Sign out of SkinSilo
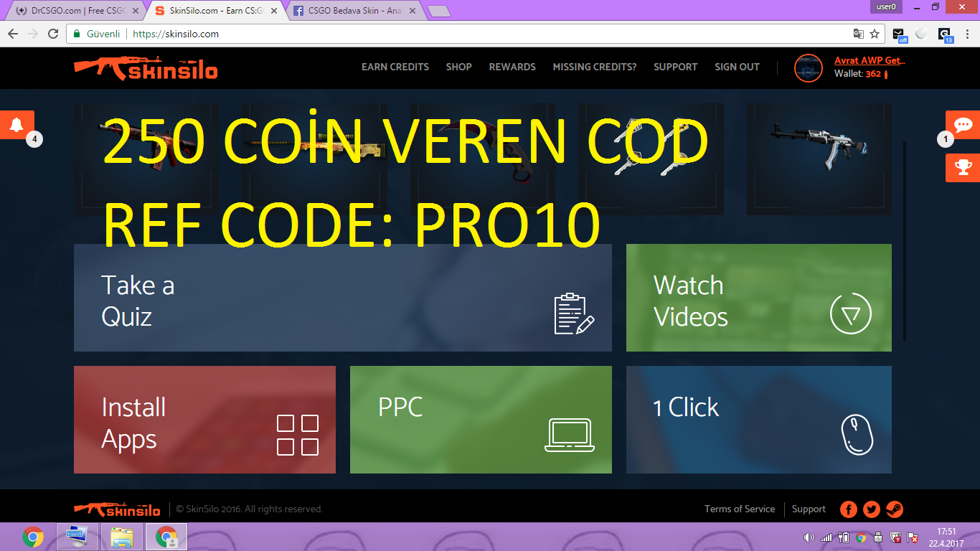Screen dimensions: 980x551 (737, 67)
